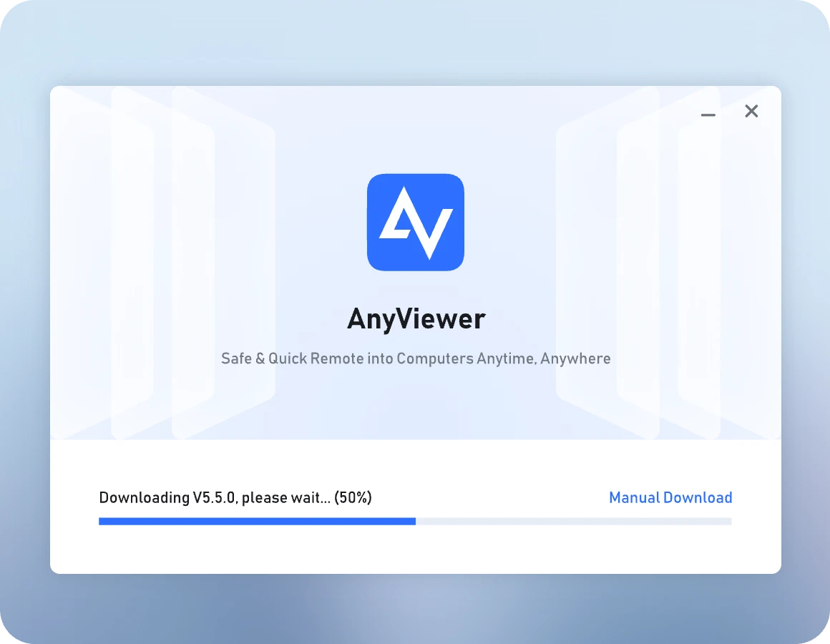Minimize the AnyViewer installer window
The width and height of the screenshot is (830, 644).
click(708, 114)
